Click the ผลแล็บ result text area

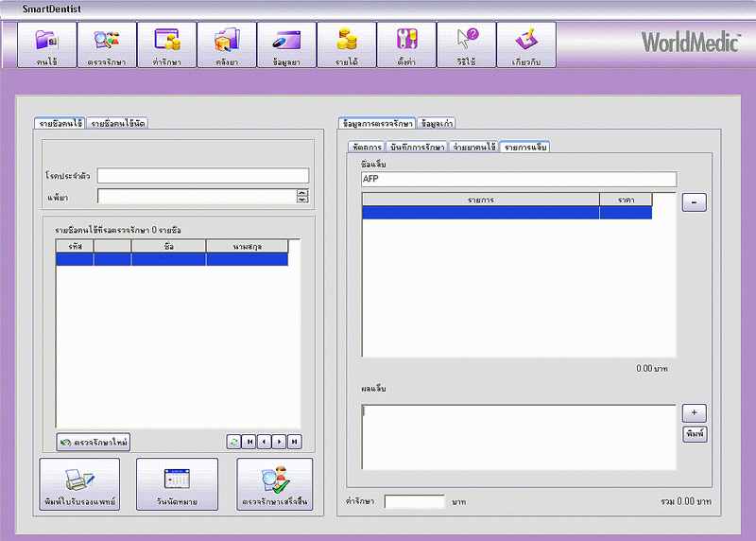519,437
